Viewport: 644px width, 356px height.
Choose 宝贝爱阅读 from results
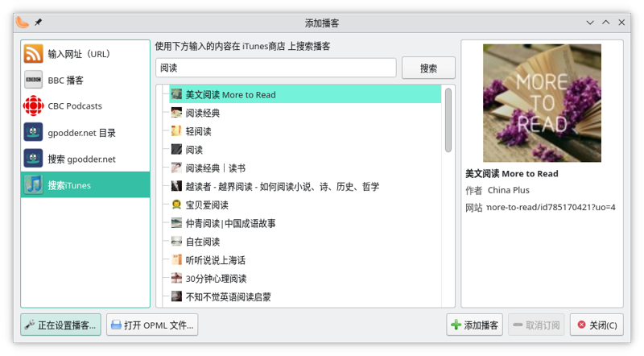click(x=208, y=205)
